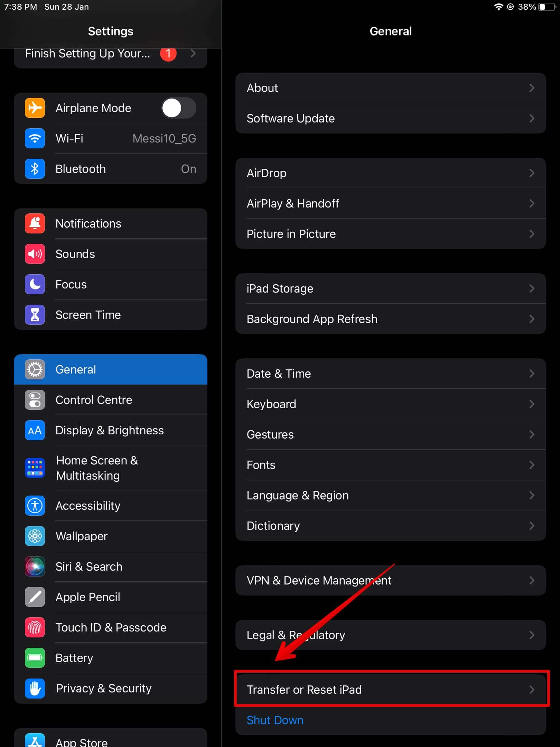Tap the orange Airplane Mode icon

click(35, 108)
